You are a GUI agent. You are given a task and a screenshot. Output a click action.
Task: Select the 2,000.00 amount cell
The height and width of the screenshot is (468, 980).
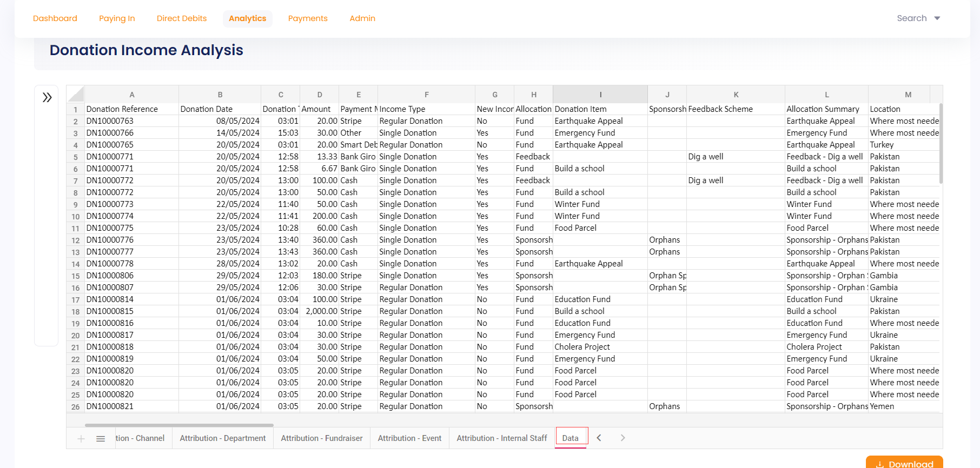320,311
